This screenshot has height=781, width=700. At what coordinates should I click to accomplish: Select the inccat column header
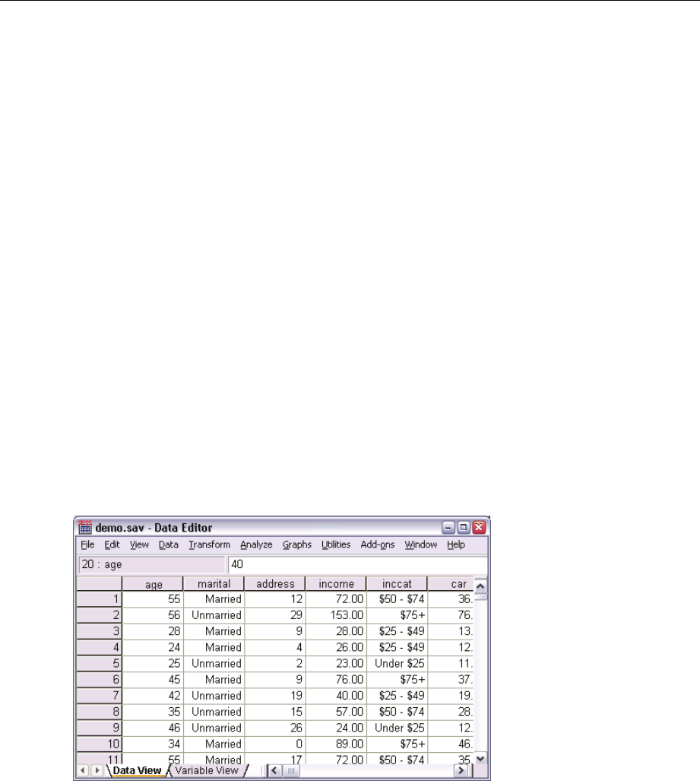click(x=397, y=584)
